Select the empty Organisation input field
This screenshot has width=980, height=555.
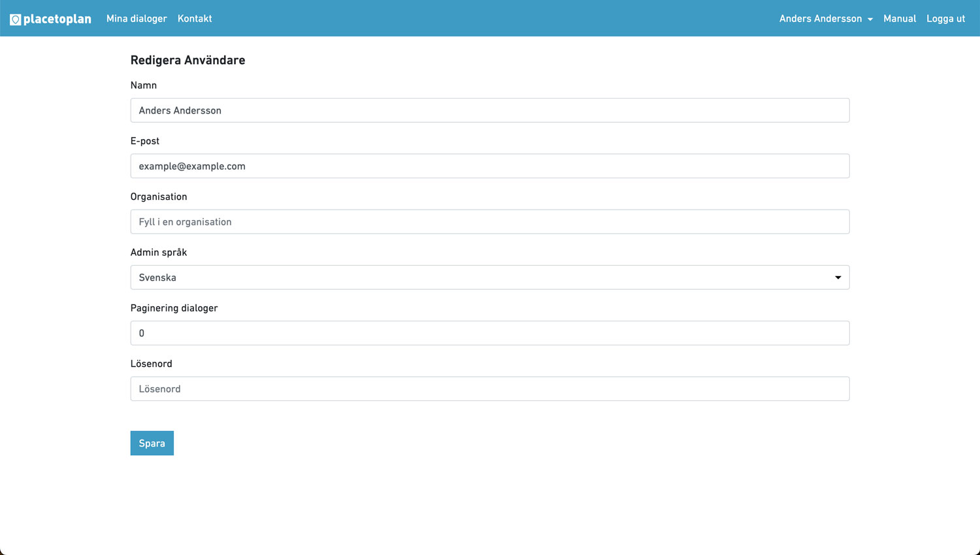[x=490, y=222]
